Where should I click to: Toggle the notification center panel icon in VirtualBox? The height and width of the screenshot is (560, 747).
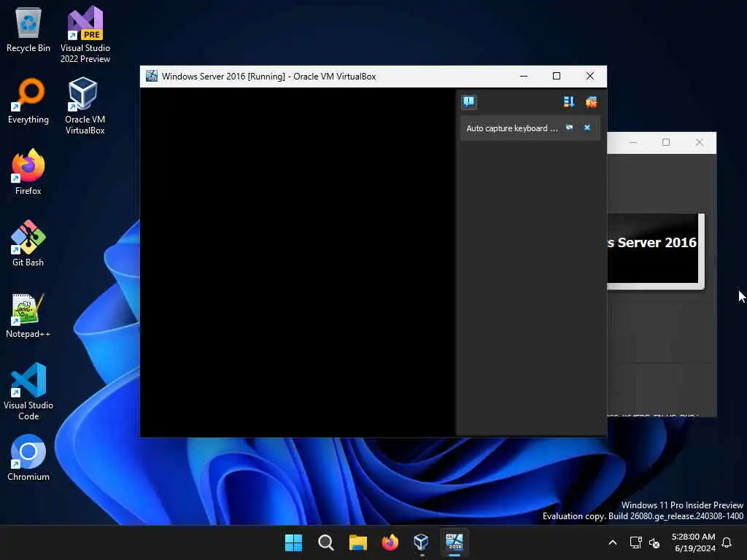469,102
